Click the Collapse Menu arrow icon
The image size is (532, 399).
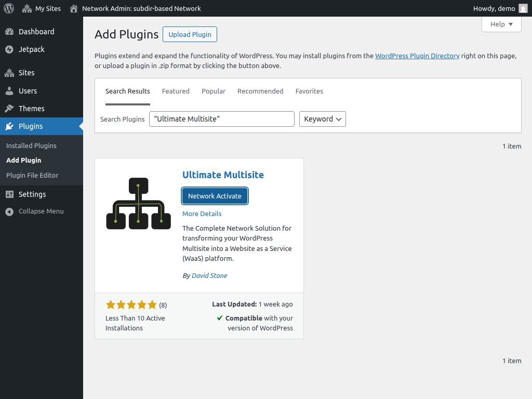click(9, 211)
